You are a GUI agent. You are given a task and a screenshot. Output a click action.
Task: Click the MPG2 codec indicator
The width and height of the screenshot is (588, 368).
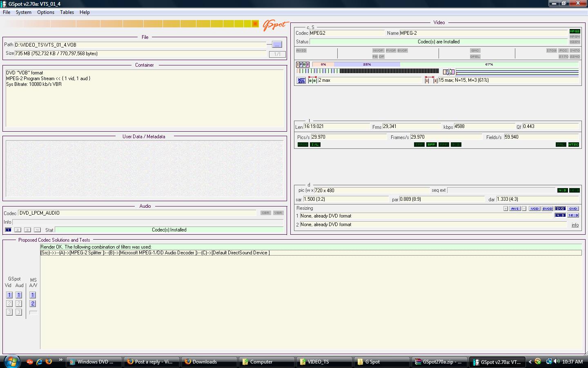point(575,31)
